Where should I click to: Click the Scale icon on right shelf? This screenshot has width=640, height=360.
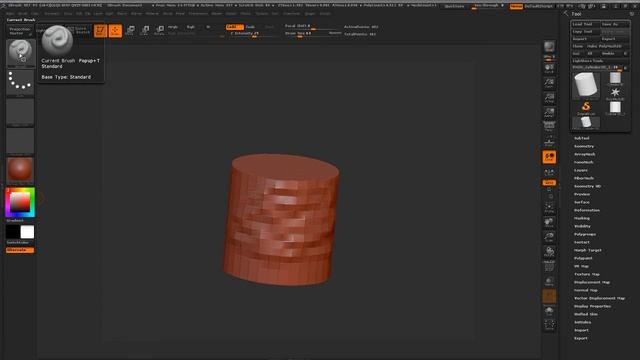[549, 238]
